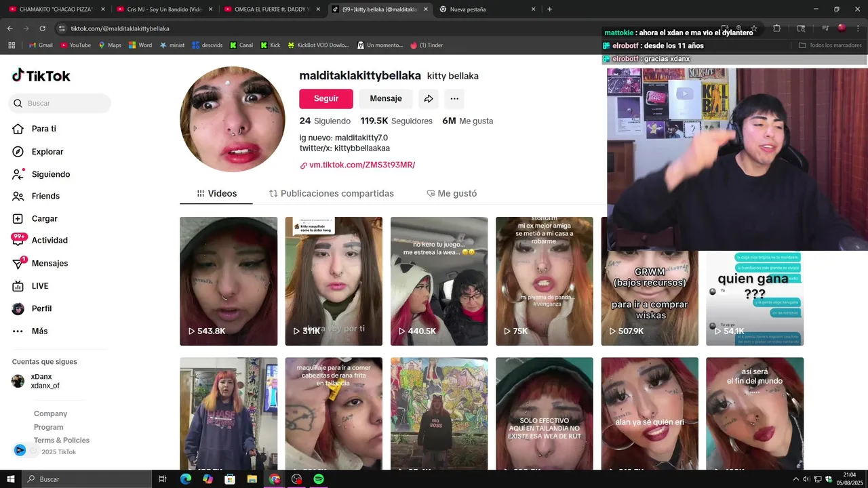The width and height of the screenshot is (868, 488).
Task: Open the Maps bookmark
Action: (x=110, y=45)
